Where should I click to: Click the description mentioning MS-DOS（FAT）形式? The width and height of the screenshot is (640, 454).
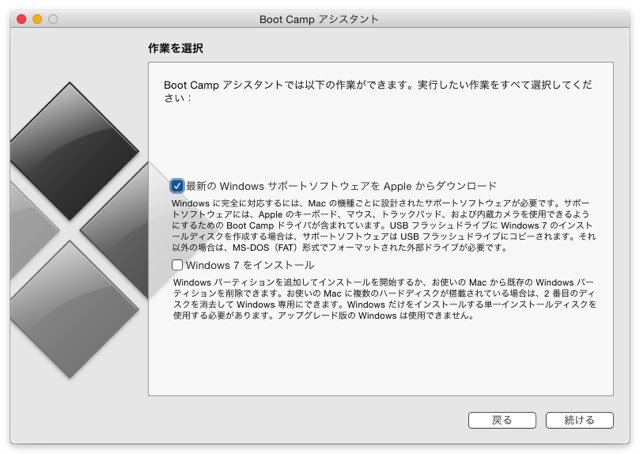pos(384,225)
